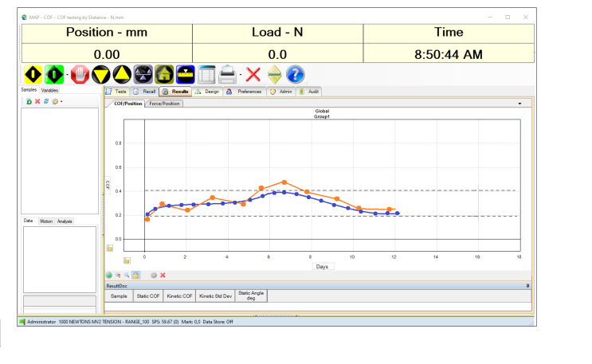Select the Force/Position graph tab
Screen dimensions: 592x364
pyautogui.click(x=164, y=104)
